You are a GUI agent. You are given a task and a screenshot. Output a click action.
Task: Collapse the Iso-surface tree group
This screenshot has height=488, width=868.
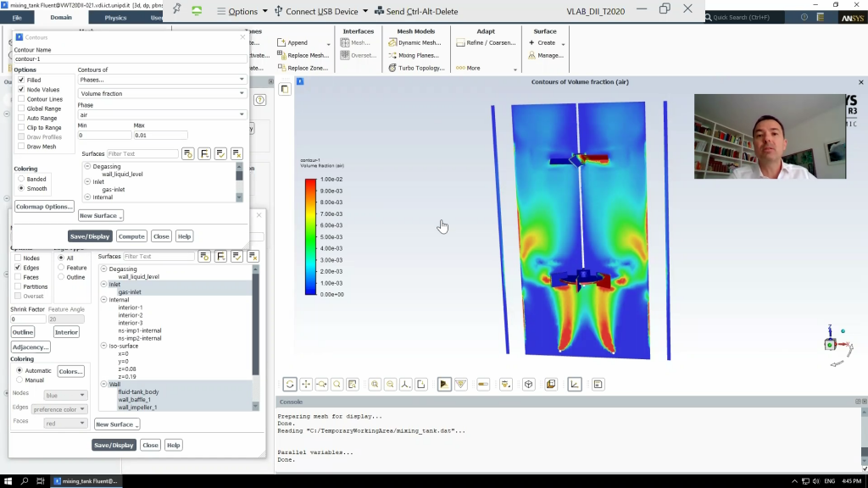(103, 346)
